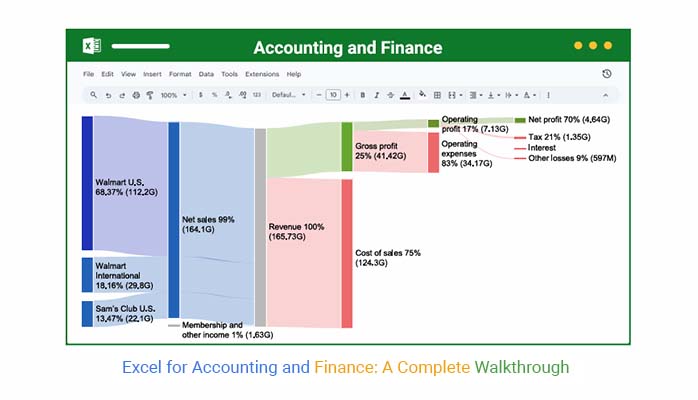This screenshot has width=698, height=400.
Task: Format as currency with dollar icon
Action: pos(200,95)
